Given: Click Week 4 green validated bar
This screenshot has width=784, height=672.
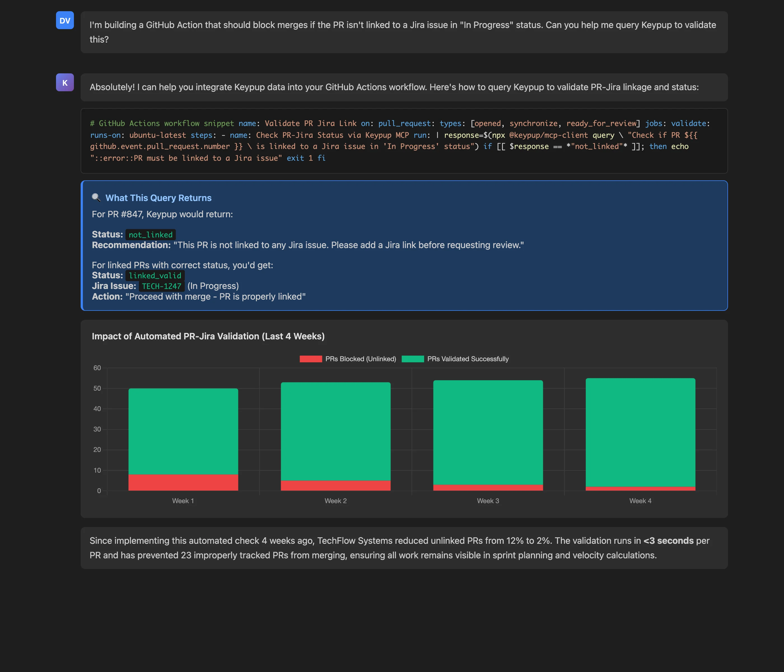Looking at the screenshot, I should pyautogui.click(x=641, y=433).
